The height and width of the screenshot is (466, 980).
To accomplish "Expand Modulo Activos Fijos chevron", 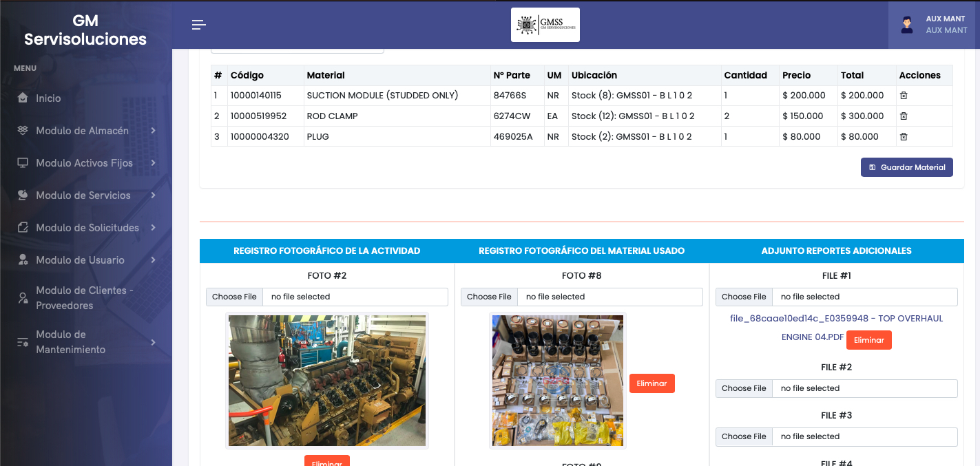I will (x=153, y=163).
